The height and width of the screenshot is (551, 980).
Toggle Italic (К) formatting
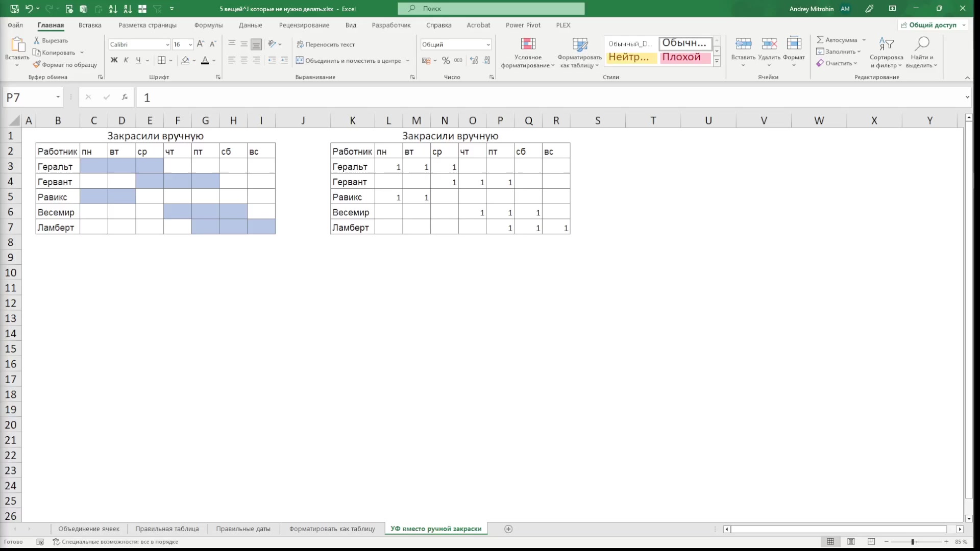pyautogui.click(x=126, y=60)
